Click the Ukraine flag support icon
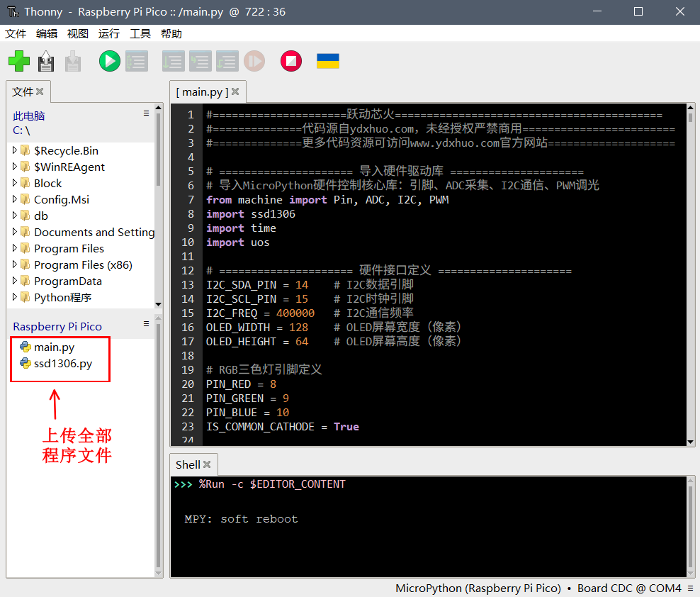This screenshot has height=597, width=700. pyautogui.click(x=327, y=62)
